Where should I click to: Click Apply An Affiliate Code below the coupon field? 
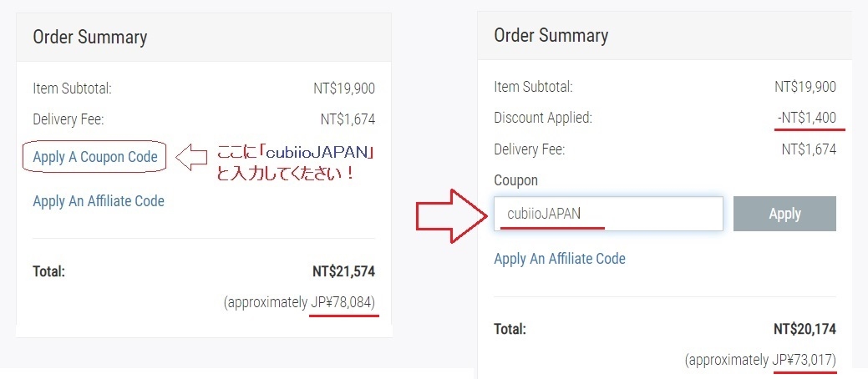pos(560,259)
